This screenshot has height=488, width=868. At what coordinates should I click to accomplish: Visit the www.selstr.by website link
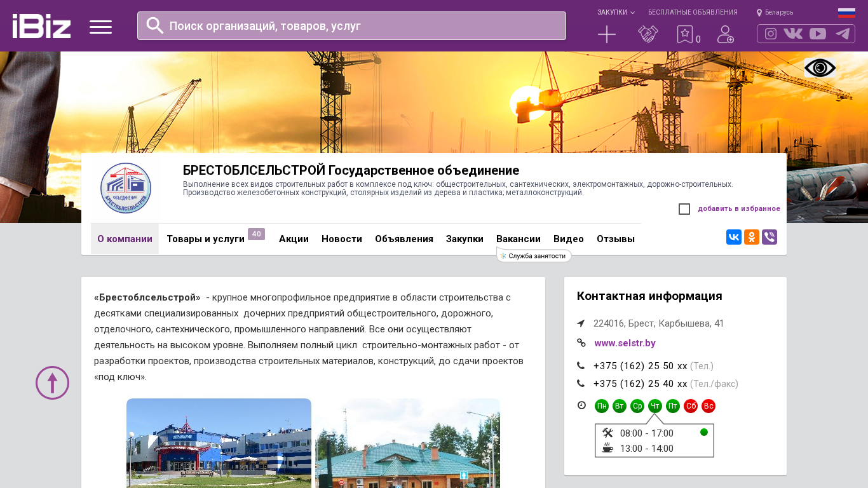click(x=625, y=343)
